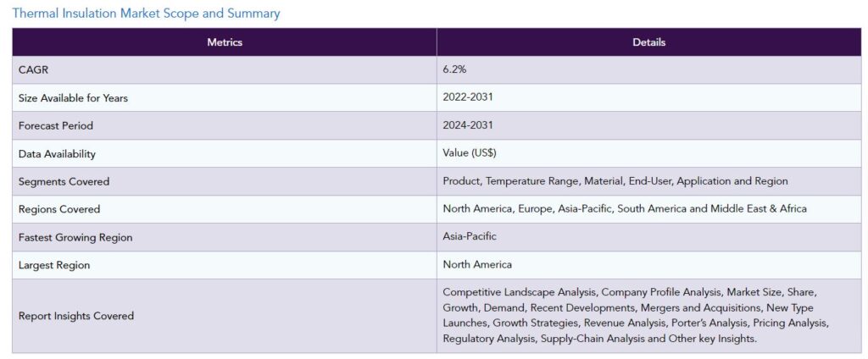Click the Report Insights Covered label
The width and height of the screenshot is (868, 359).
tap(75, 316)
